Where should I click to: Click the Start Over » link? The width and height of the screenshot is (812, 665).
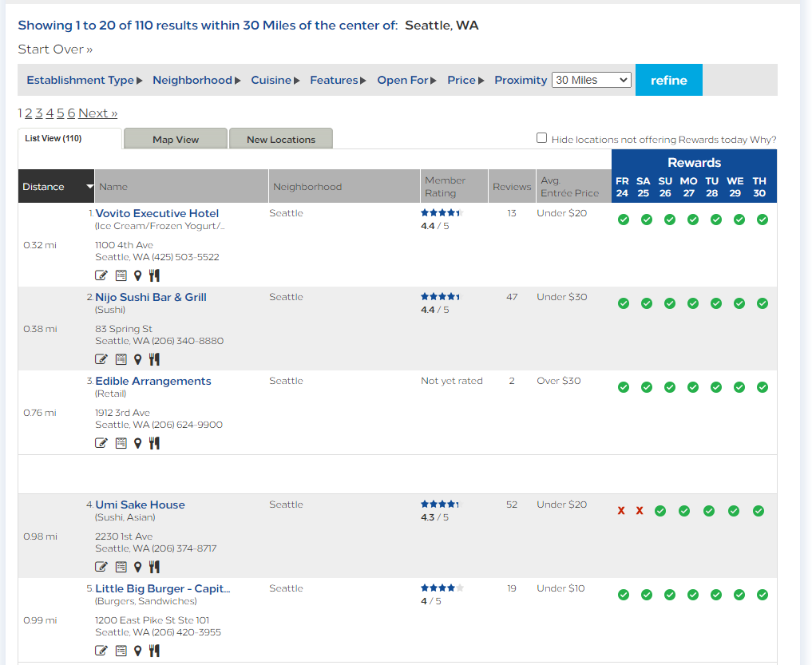point(55,49)
